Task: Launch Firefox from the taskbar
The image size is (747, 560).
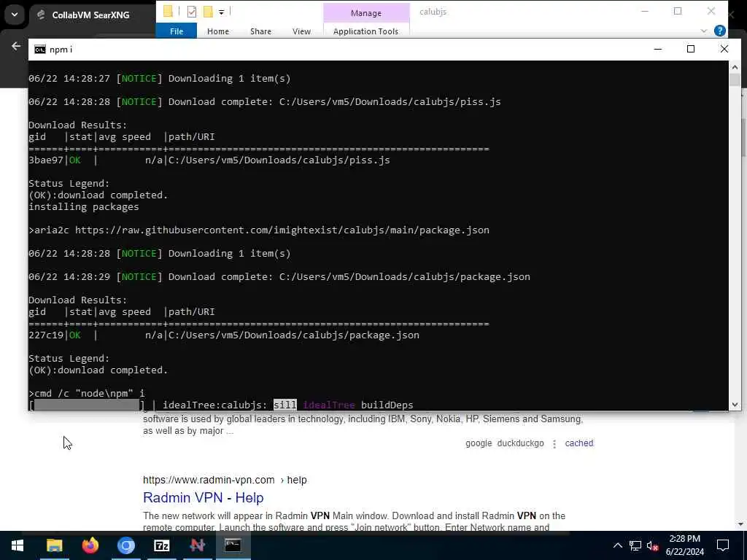Action: [90, 545]
